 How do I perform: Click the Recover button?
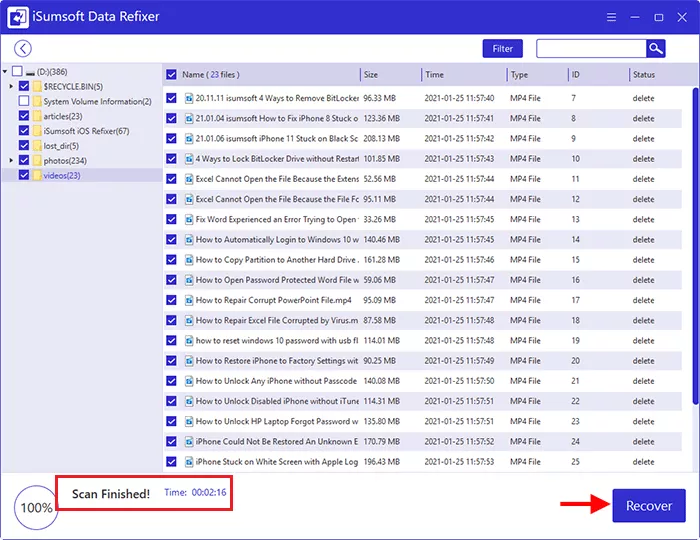coord(648,506)
